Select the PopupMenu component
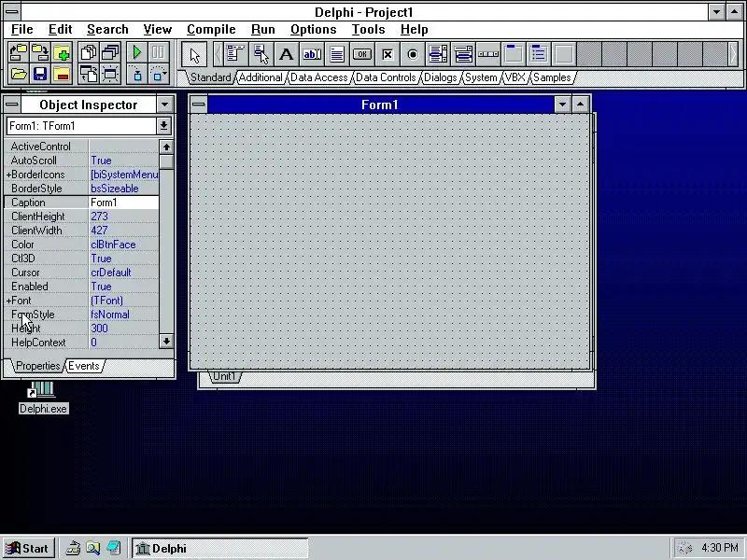Viewport: 747px width, 560px height. [x=261, y=54]
